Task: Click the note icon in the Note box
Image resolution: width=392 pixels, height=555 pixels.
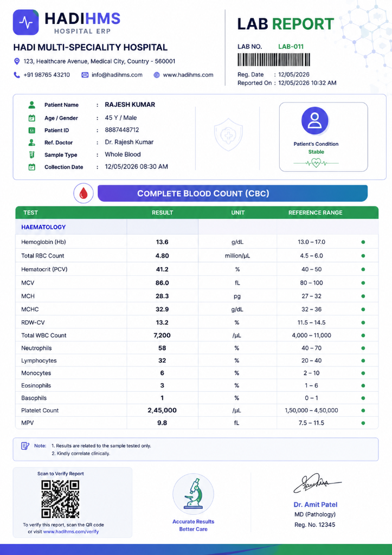Action: (25, 446)
